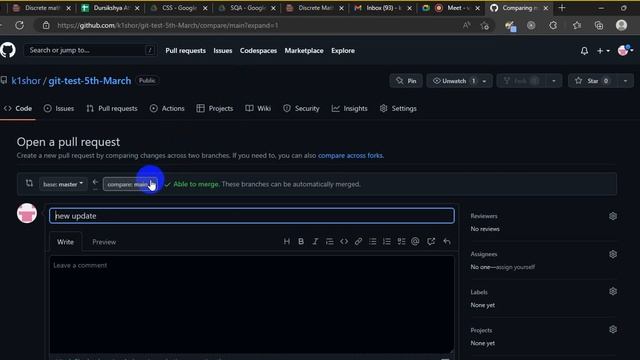Click the Pin repository button
The width and height of the screenshot is (640, 360).
click(406, 81)
